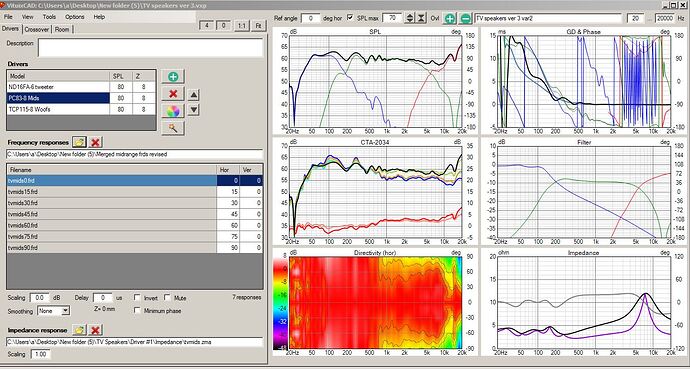
Task: Click the Description text box
Action: coord(150,47)
